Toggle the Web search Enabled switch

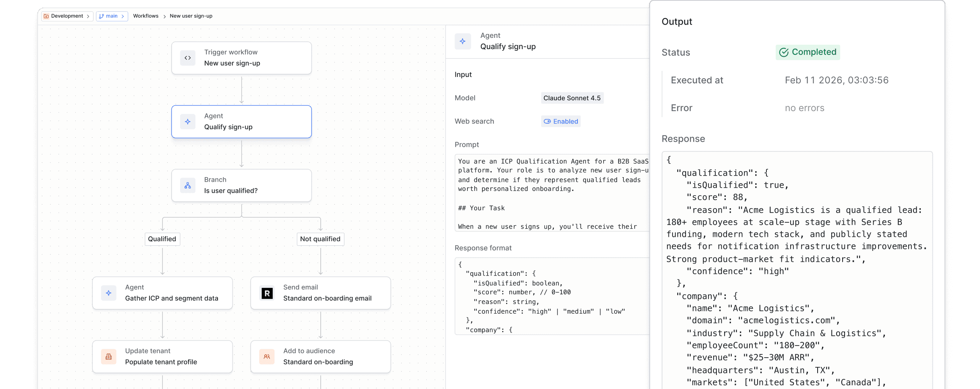(561, 121)
